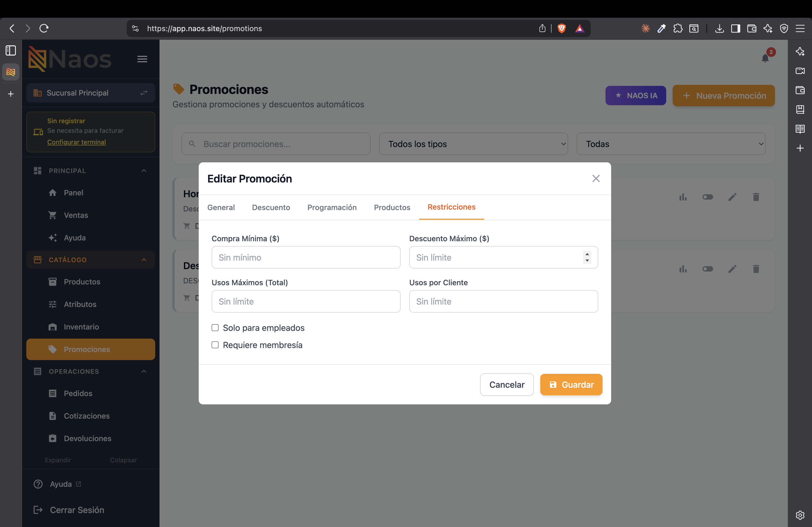
Task: Edit the second promotion with pencil icon
Action: tap(732, 269)
